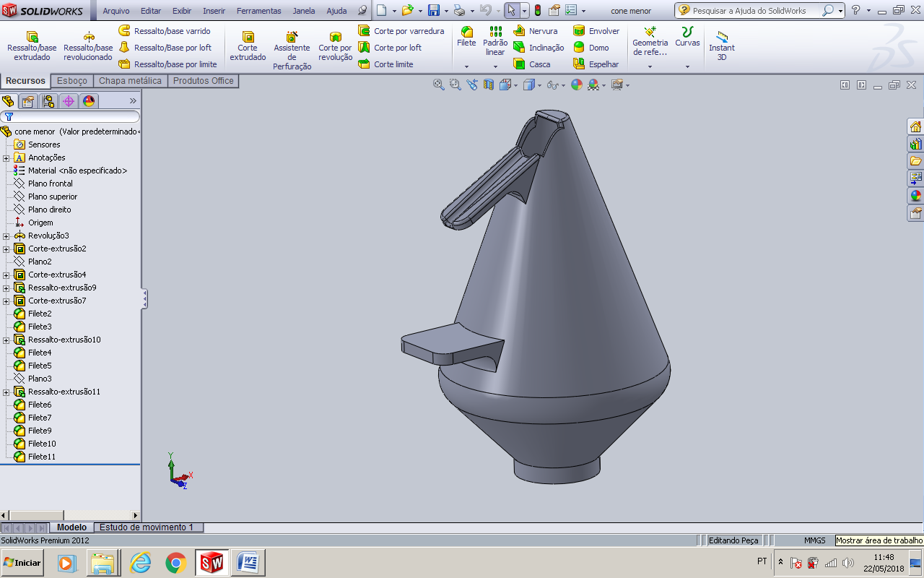
Task: Open Design Library in the task pane
Action: click(x=915, y=144)
